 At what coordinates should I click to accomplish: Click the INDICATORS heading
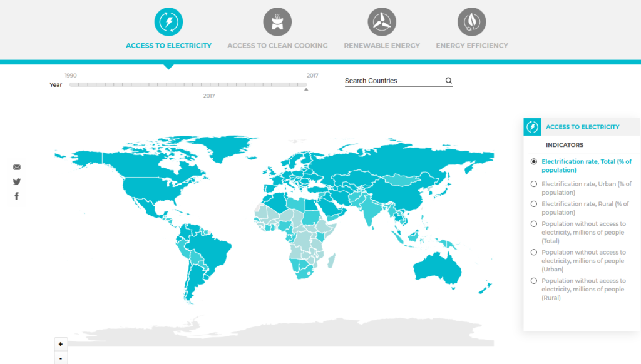point(565,145)
